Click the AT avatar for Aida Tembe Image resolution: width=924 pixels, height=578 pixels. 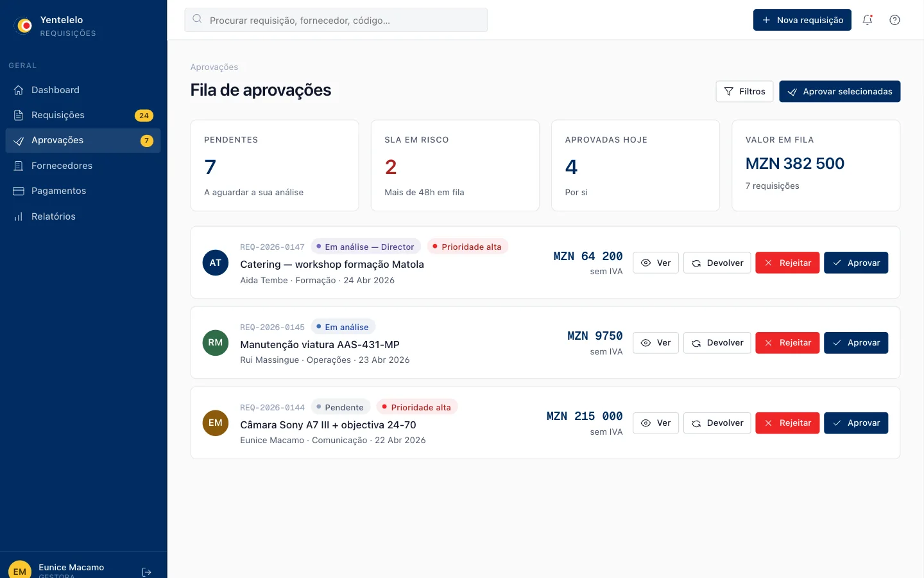click(x=216, y=263)
